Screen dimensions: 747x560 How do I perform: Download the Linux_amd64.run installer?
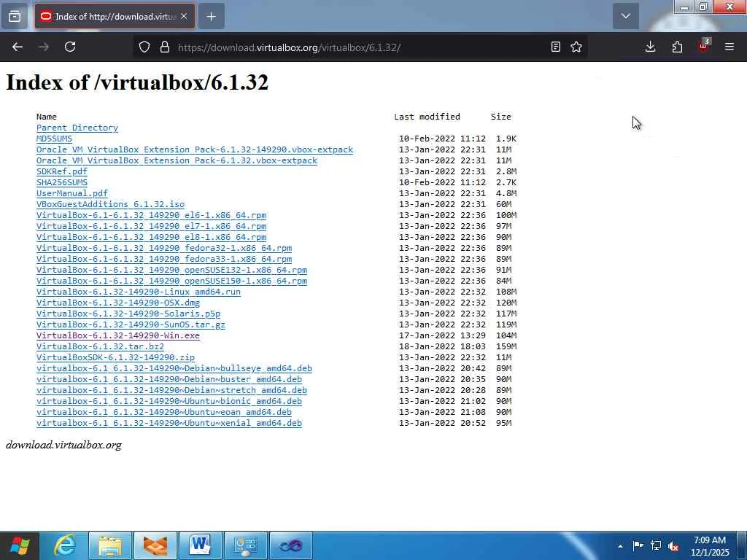click(139, 292)
